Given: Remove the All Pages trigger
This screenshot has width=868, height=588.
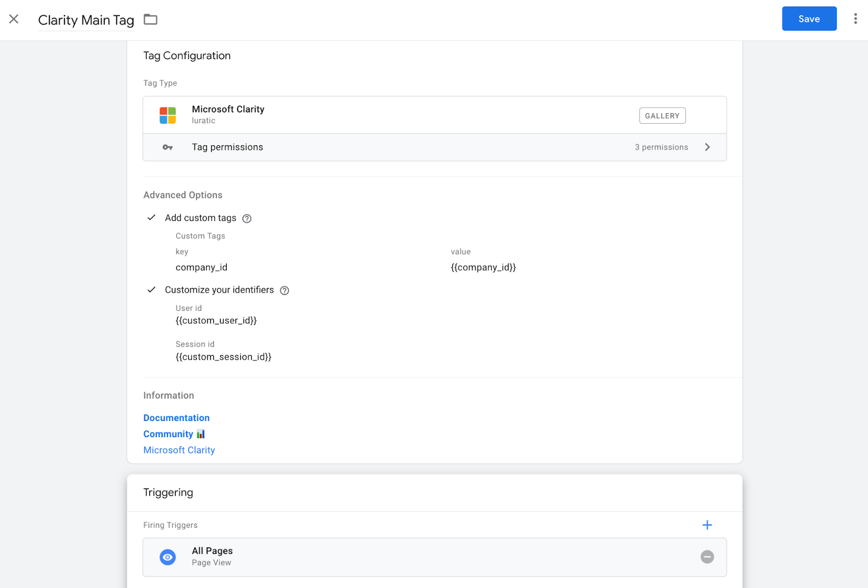Looking at the screenshot, I should tap(707, 557).
